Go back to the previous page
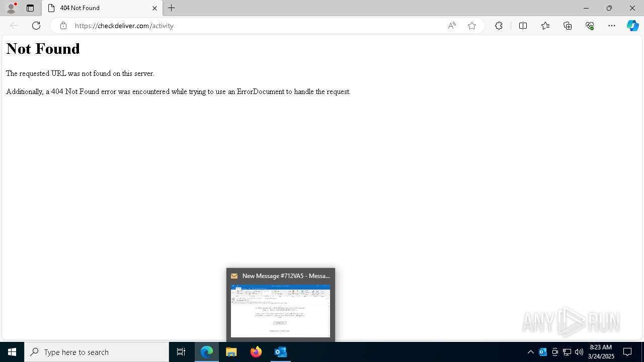 (14, 26)
